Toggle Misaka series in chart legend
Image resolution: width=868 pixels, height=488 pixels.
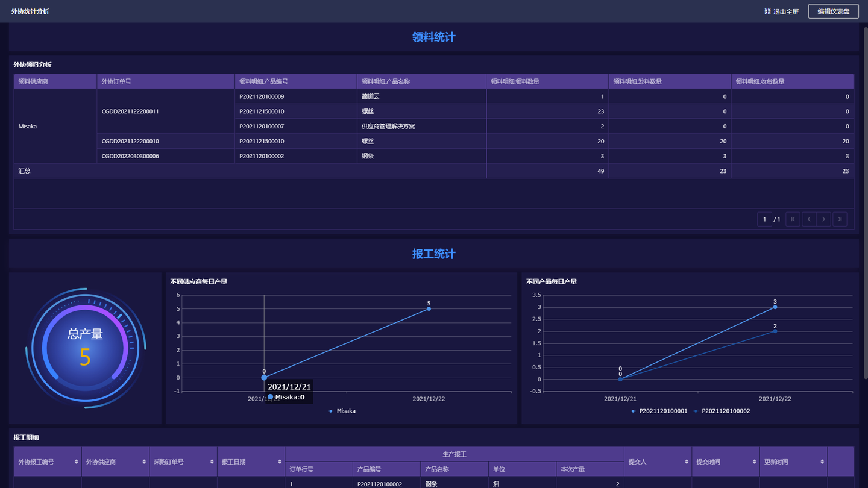point(342,411)
